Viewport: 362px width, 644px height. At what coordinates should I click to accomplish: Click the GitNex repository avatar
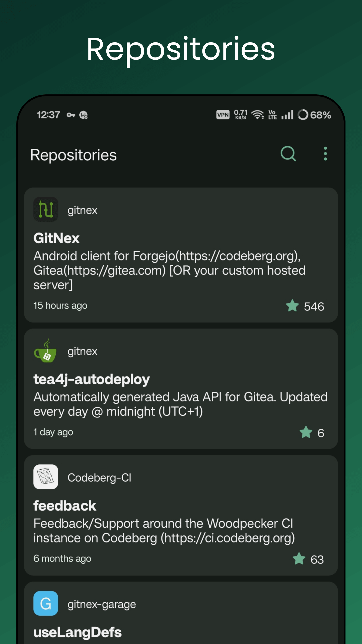(46, 210)
